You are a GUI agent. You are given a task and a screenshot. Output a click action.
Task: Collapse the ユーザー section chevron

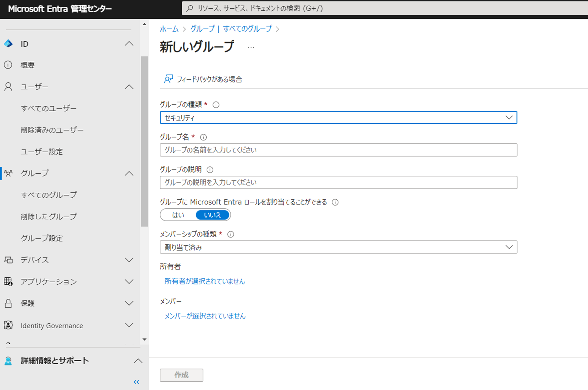[129, 87]
